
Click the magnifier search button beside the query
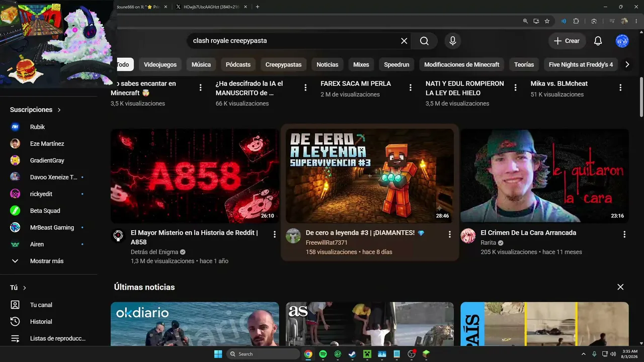[424, 41]
